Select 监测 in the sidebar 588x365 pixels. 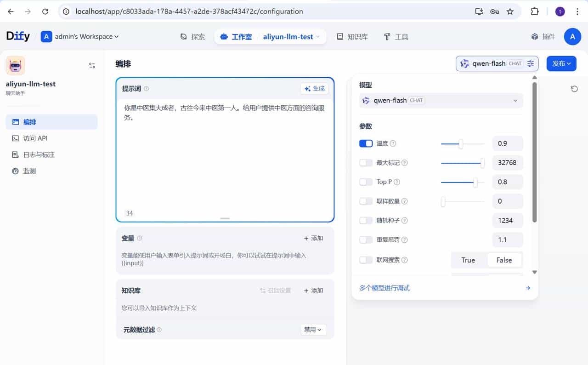pos(51,171)
